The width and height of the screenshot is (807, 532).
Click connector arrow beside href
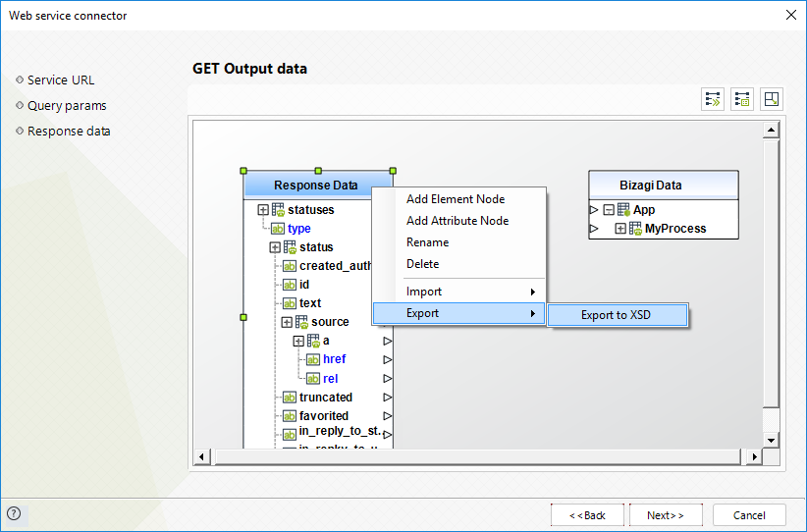[x=388, y=359]
